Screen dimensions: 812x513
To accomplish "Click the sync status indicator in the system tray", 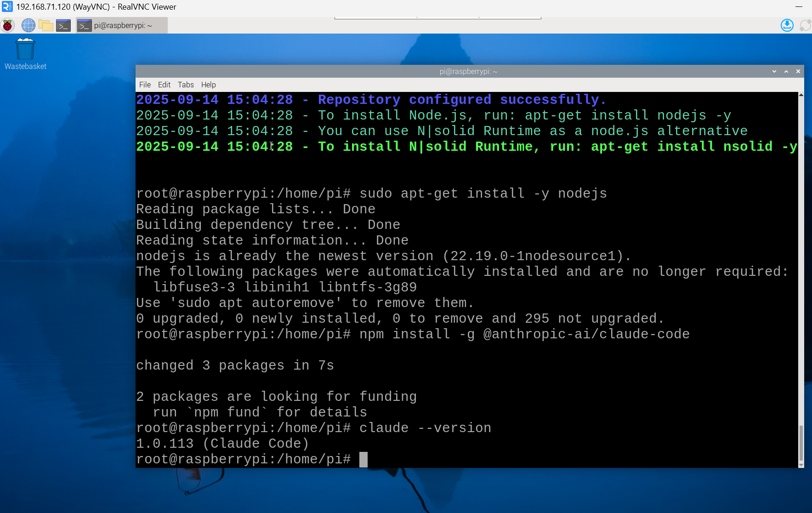I will tap(805, 25).
